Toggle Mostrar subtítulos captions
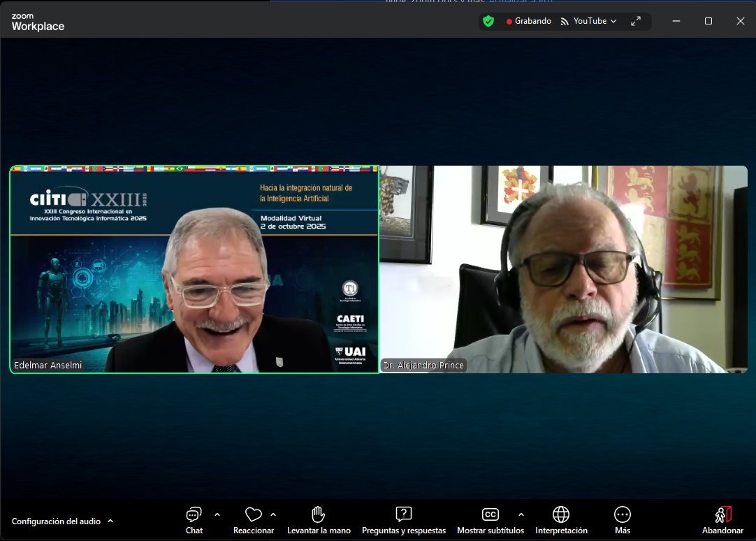This screenshot has width=756, height=541. 490,520
